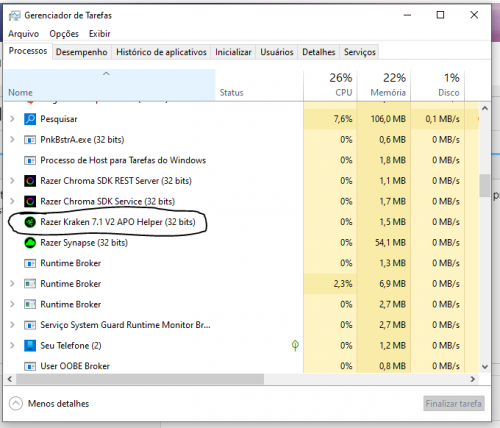Click the horizontal scrollbar left arrow
The width and height of the screenshot is (500, 428).
pyautogui.click(x=10, y=379)
